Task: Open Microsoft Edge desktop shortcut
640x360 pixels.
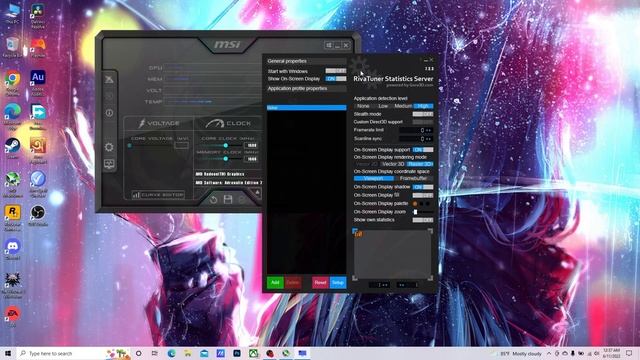Action: pyautogui.click(x=13, y=117)
